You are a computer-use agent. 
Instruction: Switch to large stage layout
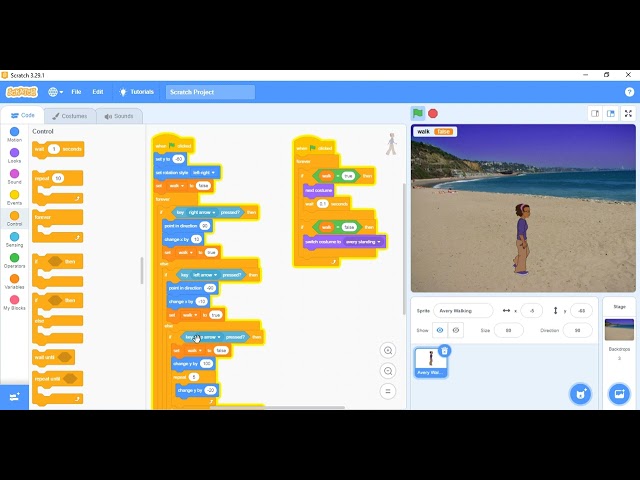(x=611, y=113)
